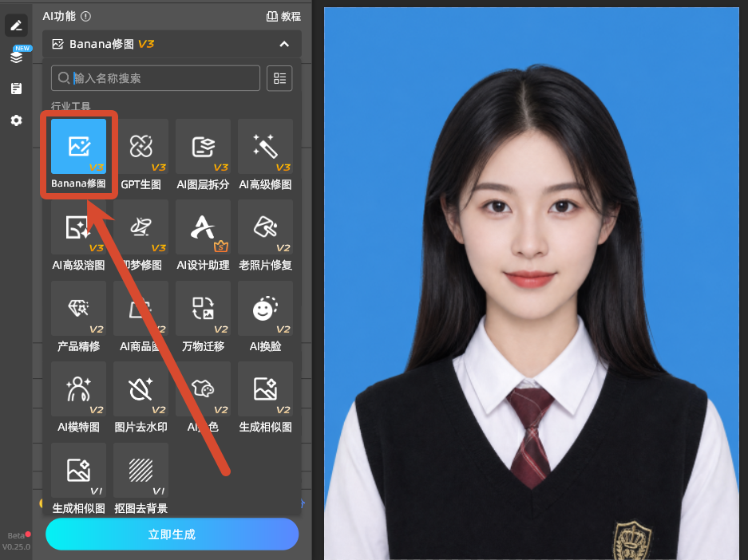This screenshot has height=560, width=748.
Task: Choose the V2 生成相似图 tool
Action: tap(265, 389)
